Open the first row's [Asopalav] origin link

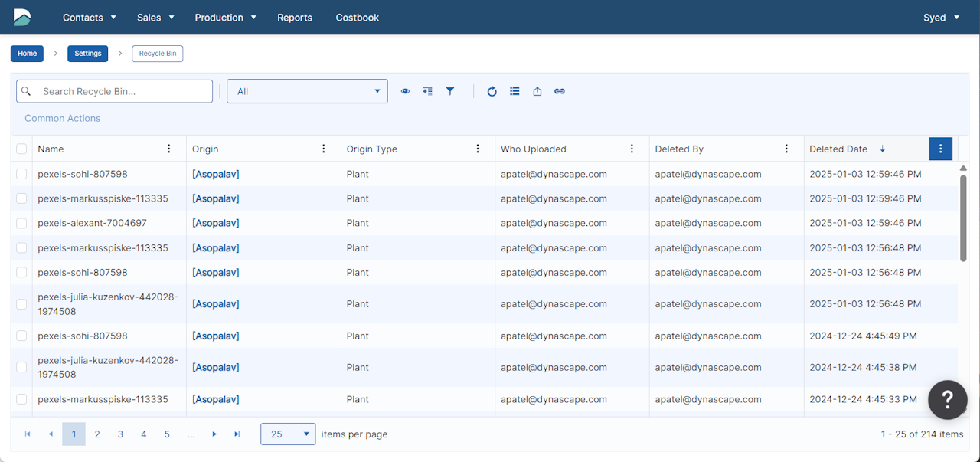click(215, 174)
